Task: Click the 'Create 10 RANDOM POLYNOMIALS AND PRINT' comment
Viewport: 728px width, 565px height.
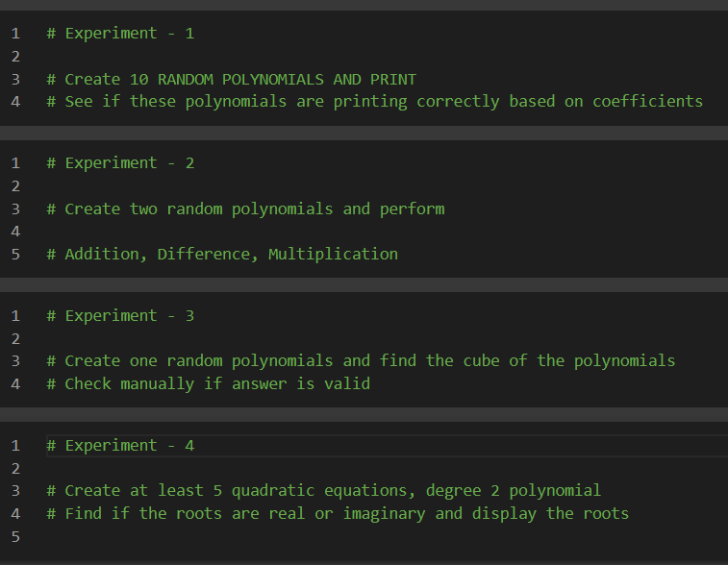Action: click(x=231, y=80)
